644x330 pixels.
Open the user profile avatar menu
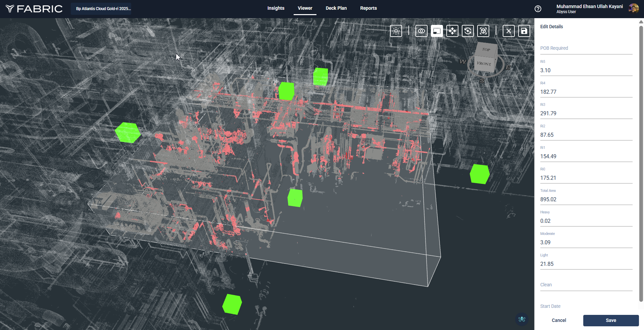633,9
